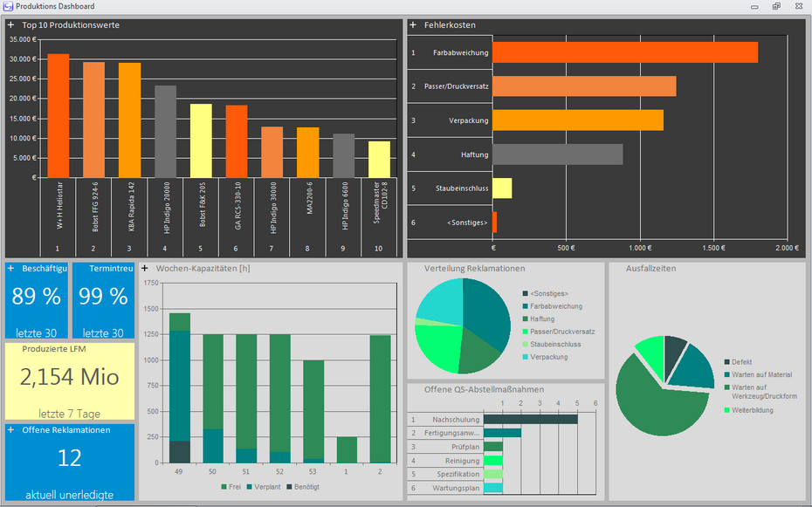
Task: Select week 2 capacity bar
Action: (x=380, y=400)
